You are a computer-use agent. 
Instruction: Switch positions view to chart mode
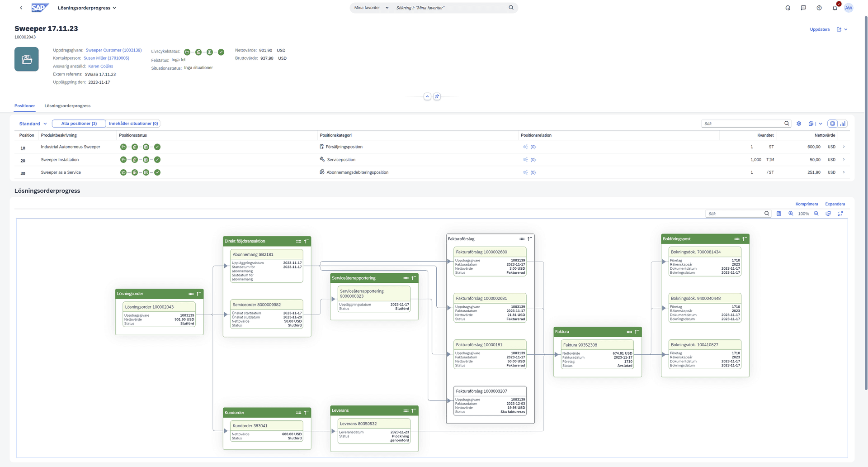click(x=843, y=124)
